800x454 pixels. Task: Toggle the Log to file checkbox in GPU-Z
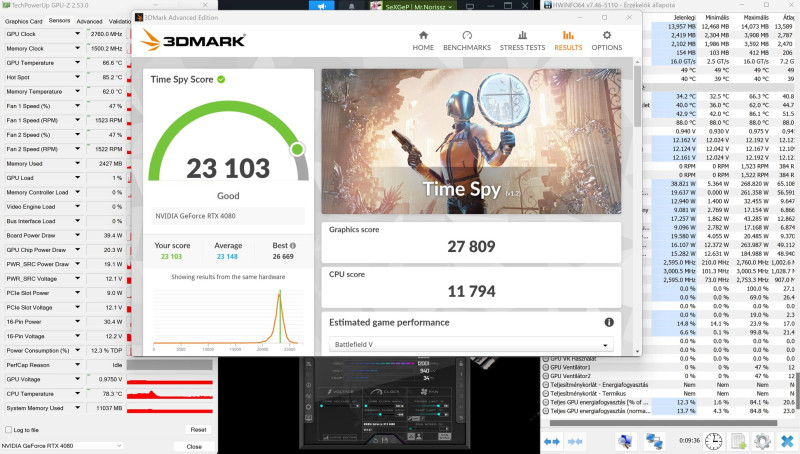(x=8, y=430)
